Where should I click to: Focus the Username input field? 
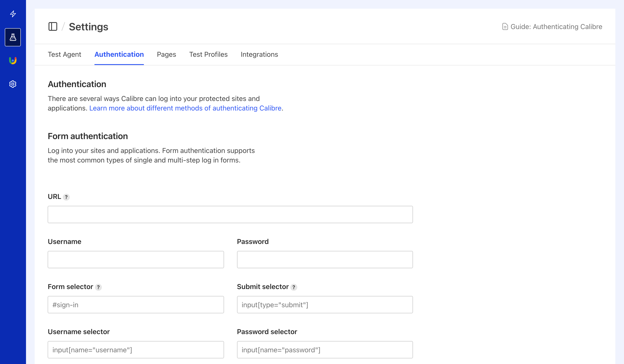coord(136,260)
